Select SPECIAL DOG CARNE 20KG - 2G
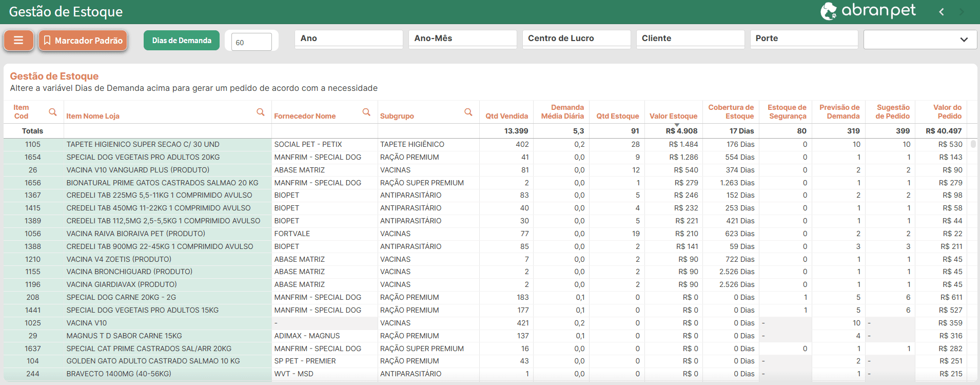 pyautogui.click(x=121, y=297)
